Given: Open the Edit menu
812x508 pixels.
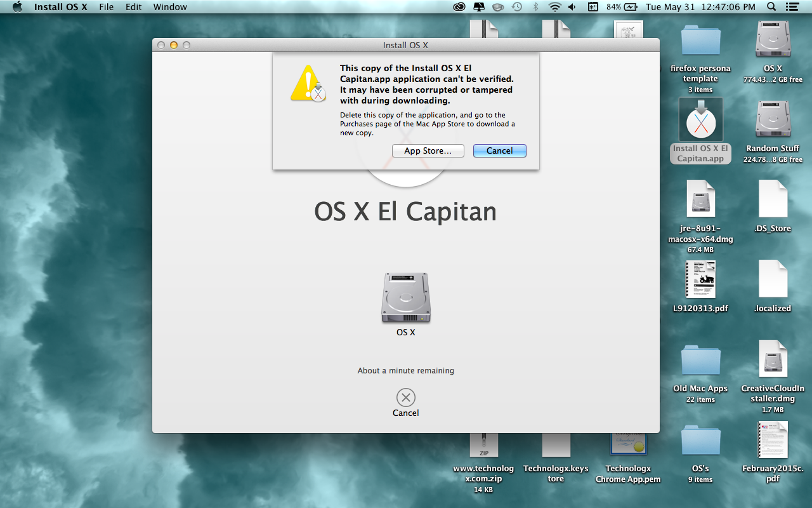Looking at the screenshot, I should click(133, 7).
